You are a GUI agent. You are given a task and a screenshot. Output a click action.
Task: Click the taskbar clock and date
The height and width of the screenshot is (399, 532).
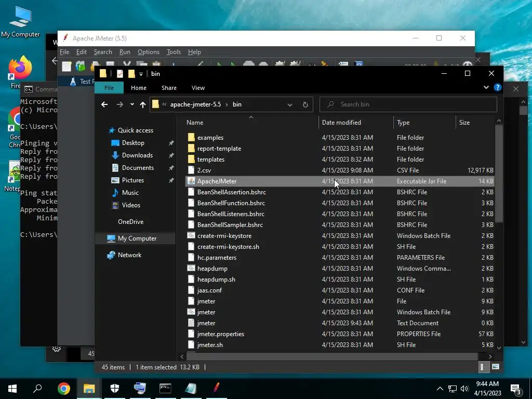point(487,389)
